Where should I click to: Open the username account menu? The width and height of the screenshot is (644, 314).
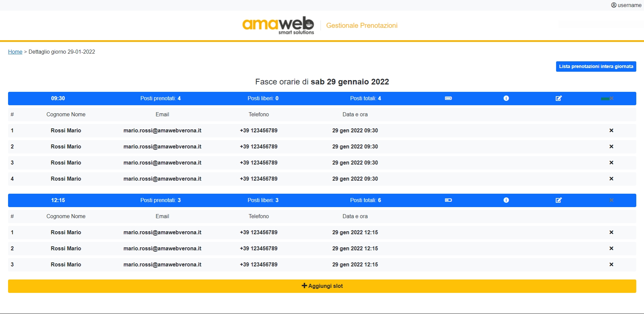(x=626, y=5)
